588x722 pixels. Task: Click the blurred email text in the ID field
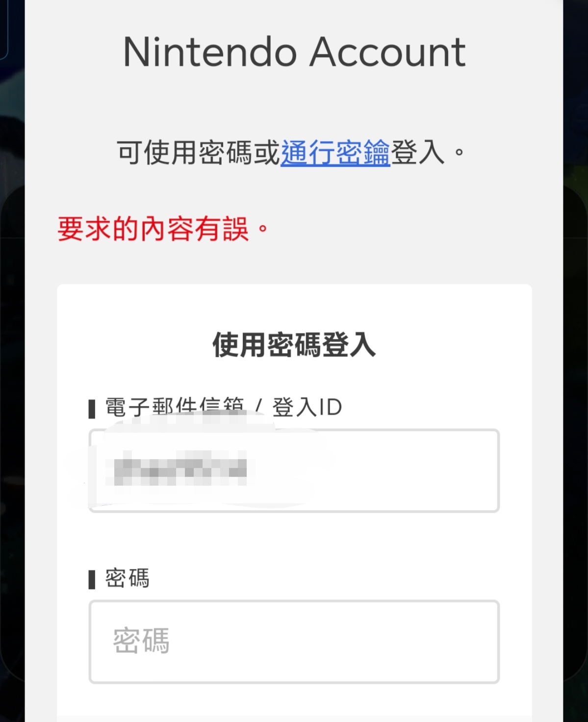tap(179, 469)
